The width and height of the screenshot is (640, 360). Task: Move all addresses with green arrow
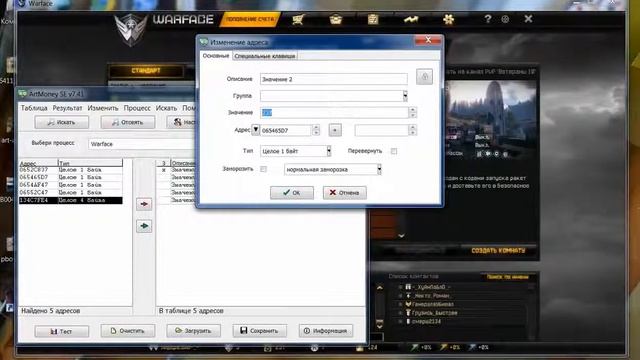[144, 226]
